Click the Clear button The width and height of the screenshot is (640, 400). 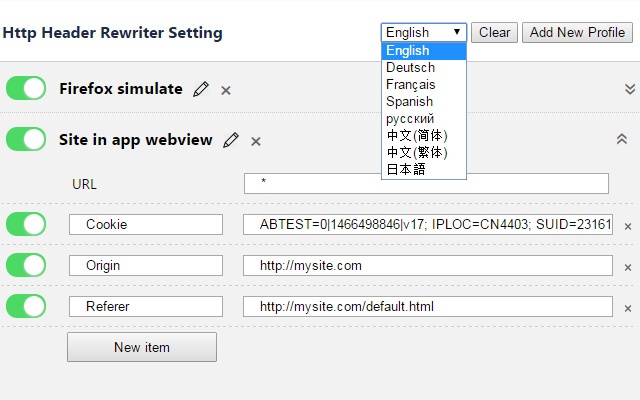494,32
